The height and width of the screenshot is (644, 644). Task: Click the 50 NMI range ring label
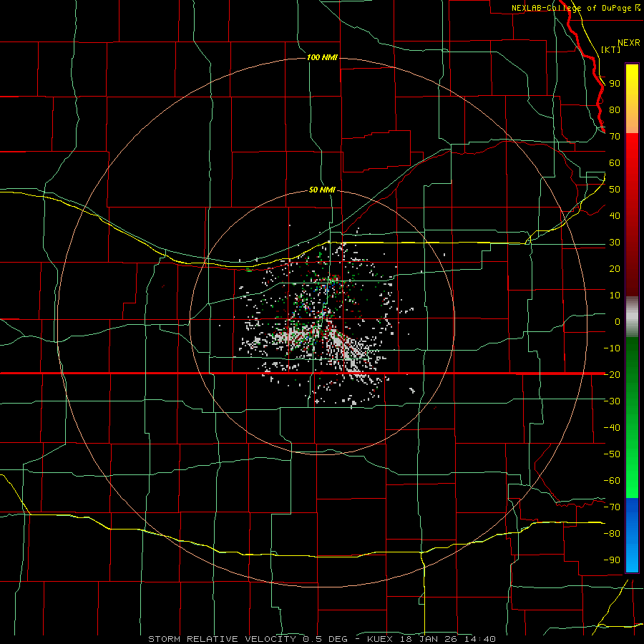click(322, 190)
